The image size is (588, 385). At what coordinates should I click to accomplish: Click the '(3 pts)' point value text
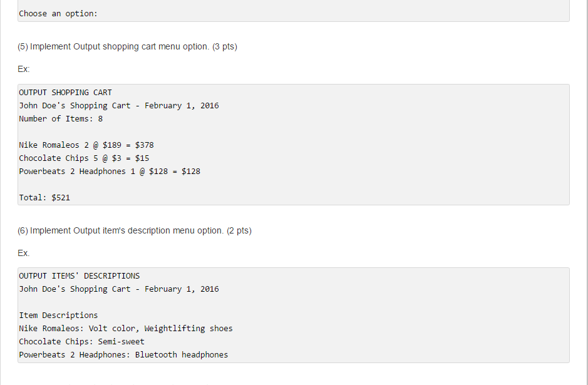[x=225, y=47]
